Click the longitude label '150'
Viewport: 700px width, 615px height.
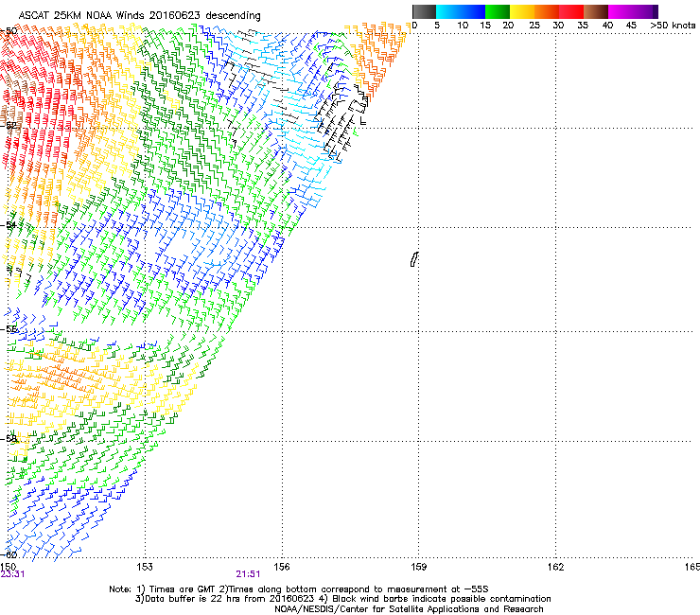click(8, 567)
